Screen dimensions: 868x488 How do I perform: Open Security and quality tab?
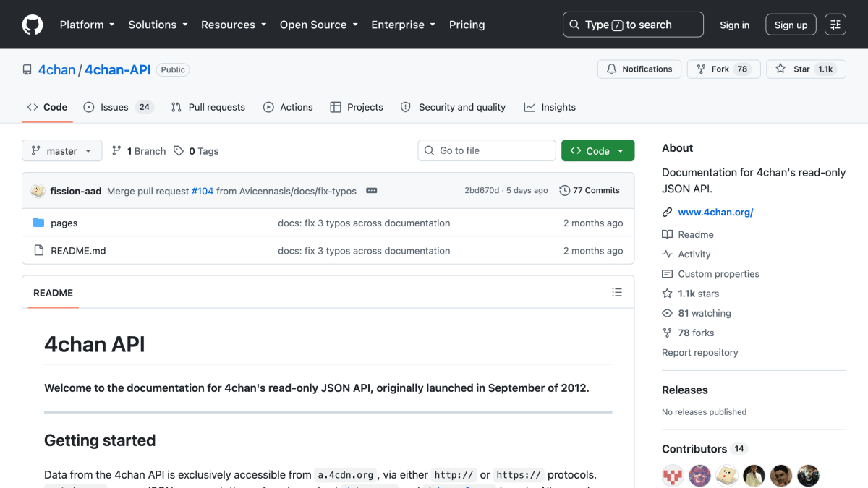click(x=453, y=107)
